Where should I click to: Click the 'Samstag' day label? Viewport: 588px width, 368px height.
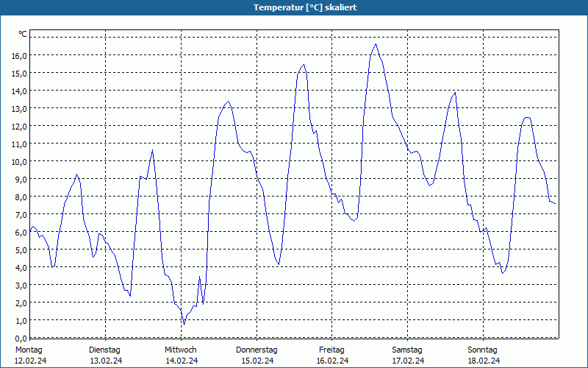pyautogui.click(x=407, y=350)
